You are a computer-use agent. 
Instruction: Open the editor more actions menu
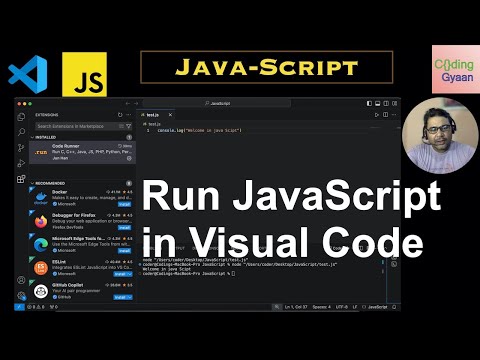pos(394,115)
